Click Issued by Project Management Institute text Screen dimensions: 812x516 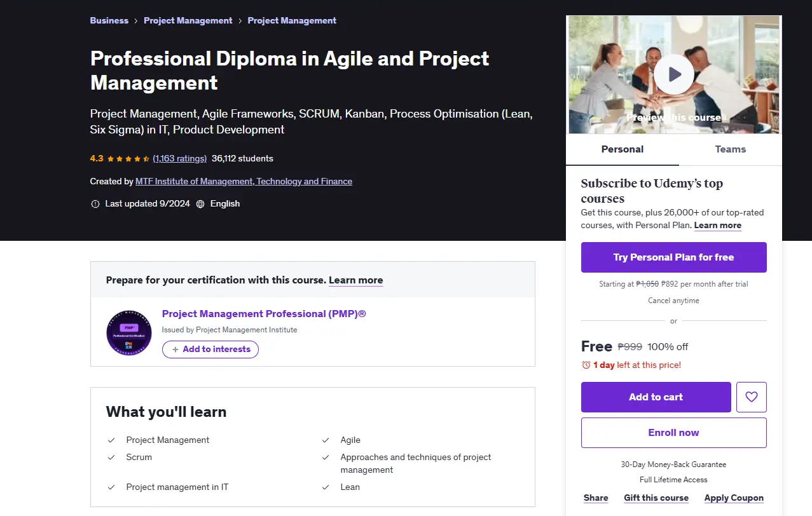(230, 330)
